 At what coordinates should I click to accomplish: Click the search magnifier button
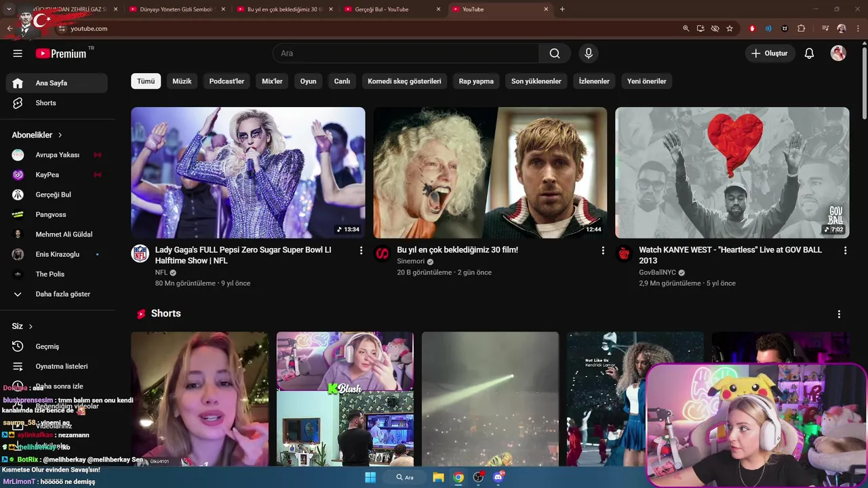click(x=555, y=54)
